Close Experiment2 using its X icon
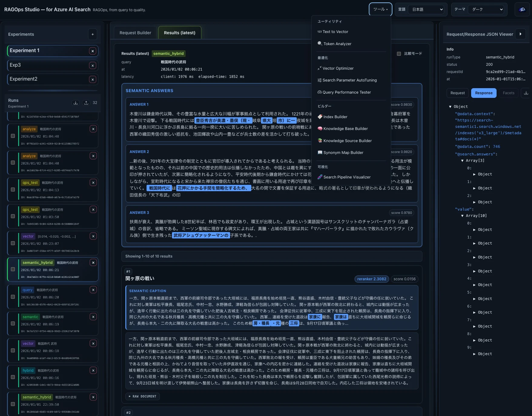The image size is (532, 416). click(x=93, y=79)
